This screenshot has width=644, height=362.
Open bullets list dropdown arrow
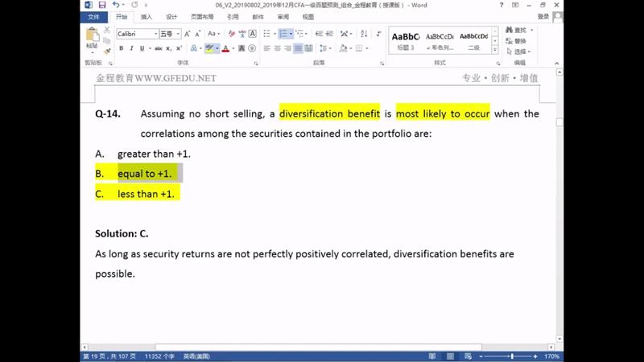pyautogui.click(x=275, y=34)
